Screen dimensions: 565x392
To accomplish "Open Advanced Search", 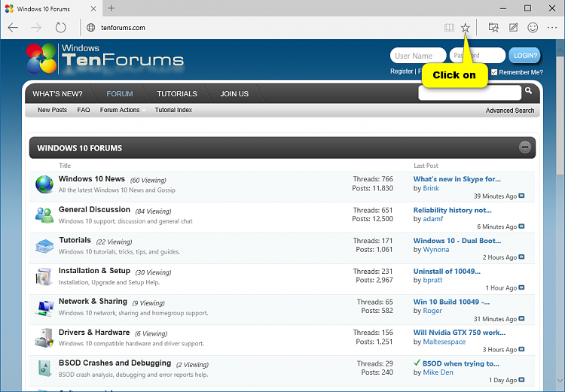I will click(x=510, y=111).
